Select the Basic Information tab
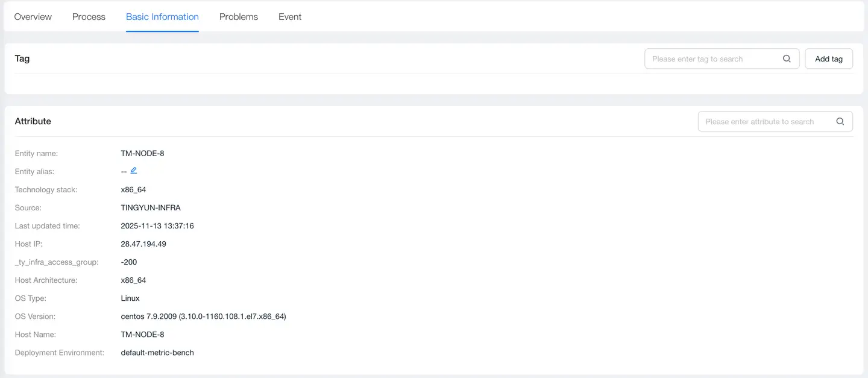 pos(162,17)
